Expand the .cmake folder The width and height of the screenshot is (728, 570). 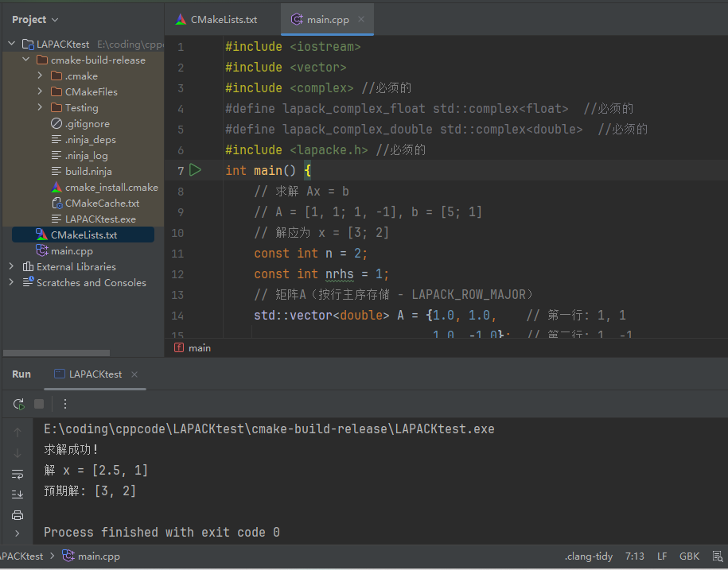tap(40, 76)
